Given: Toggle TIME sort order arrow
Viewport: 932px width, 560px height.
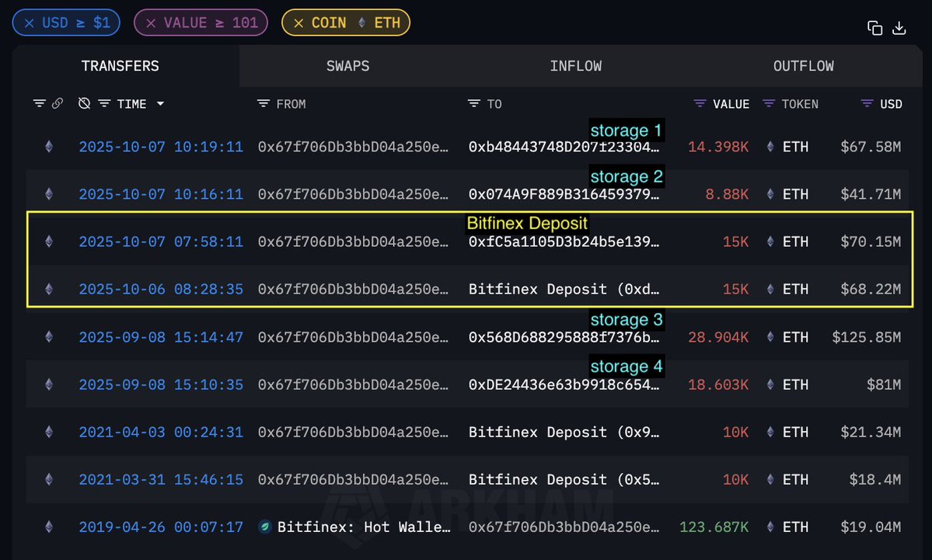Looking at the screenshot, I should (x=160, y=103).
